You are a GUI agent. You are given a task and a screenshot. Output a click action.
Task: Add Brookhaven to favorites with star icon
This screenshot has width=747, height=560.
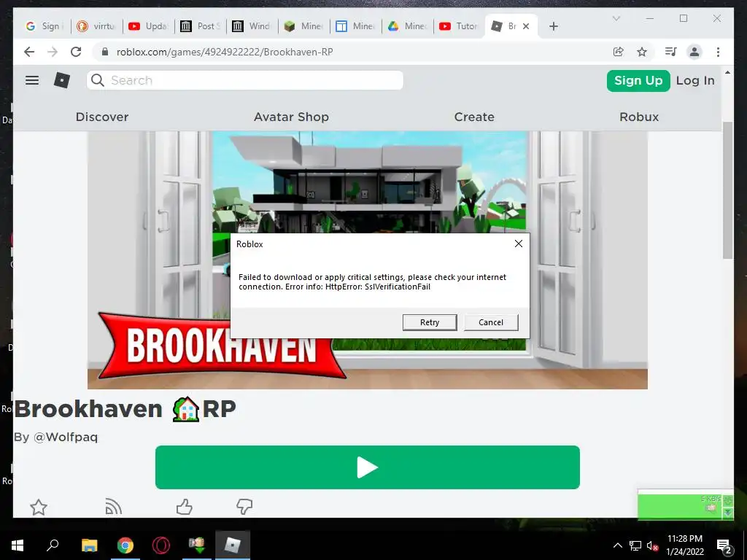(39, 507)
